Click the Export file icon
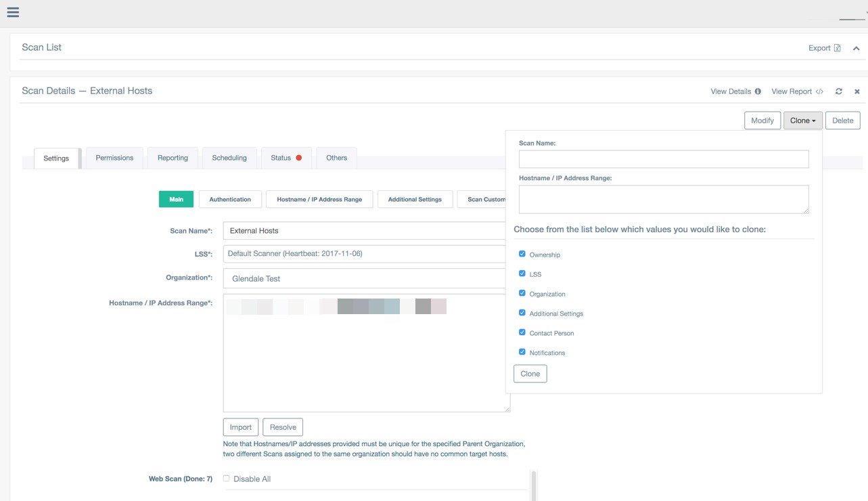This screenshot has height=501, width=868. click(838, 48)
